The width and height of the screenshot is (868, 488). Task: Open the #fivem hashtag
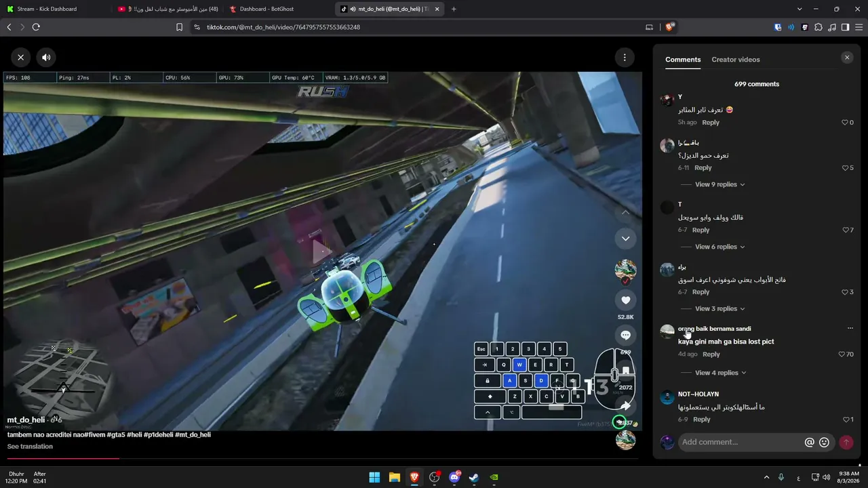coord(94,434)
